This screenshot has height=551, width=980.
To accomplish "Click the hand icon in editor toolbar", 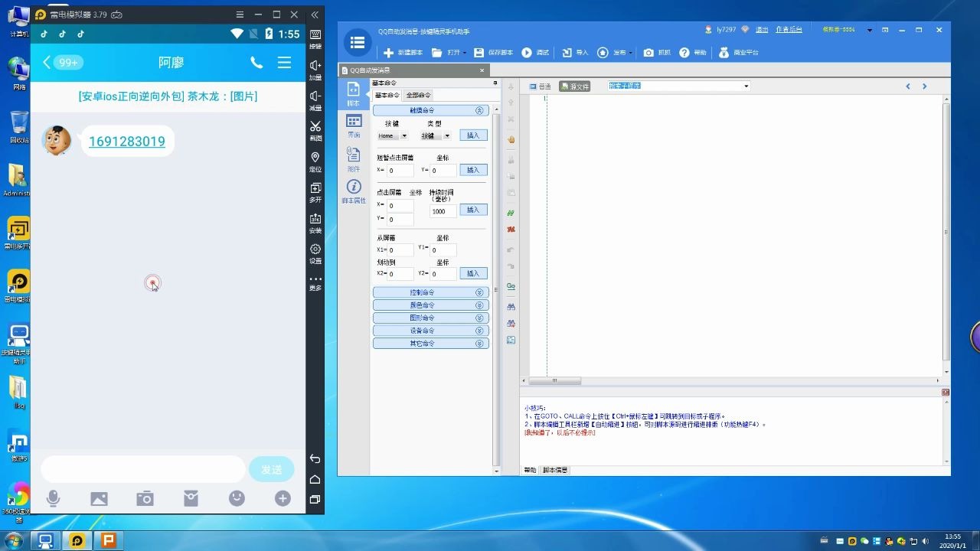I will click(x=511, y=139).
